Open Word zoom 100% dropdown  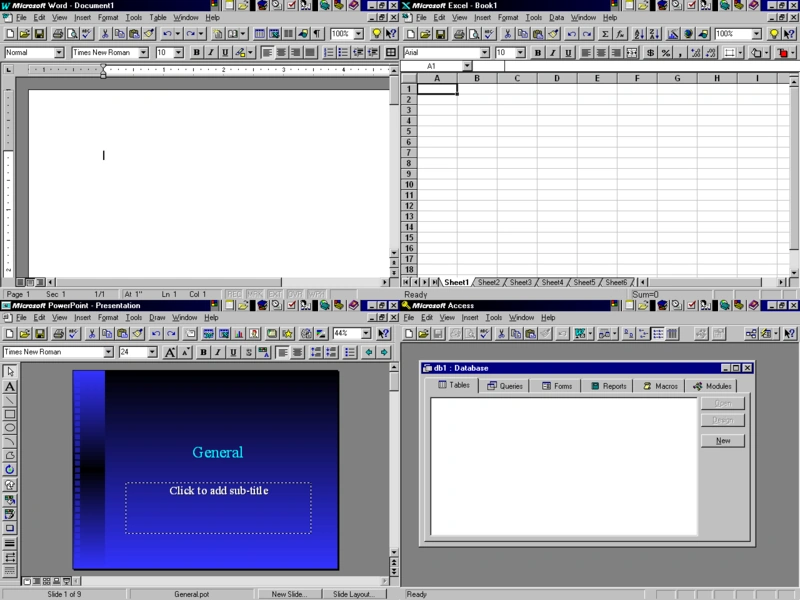tap(359, 34)
